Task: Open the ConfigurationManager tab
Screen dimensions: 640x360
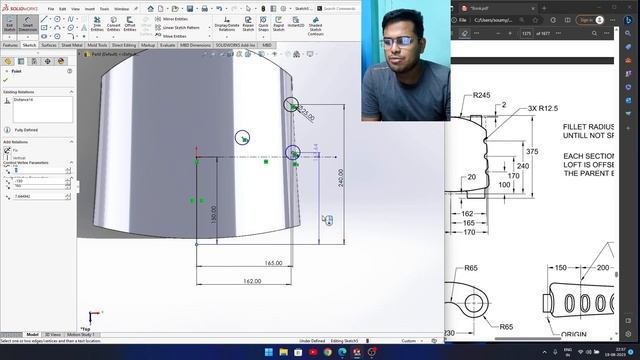Action: tap(34, 61)
